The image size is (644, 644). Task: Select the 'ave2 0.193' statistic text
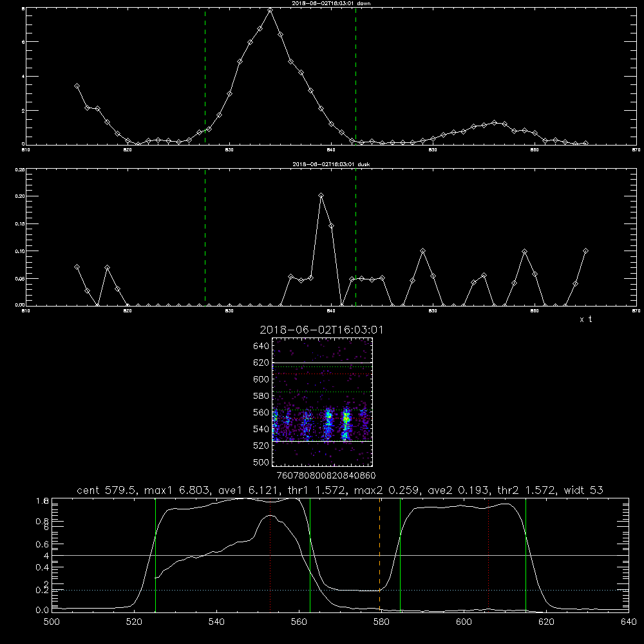(x=458, y=490)
